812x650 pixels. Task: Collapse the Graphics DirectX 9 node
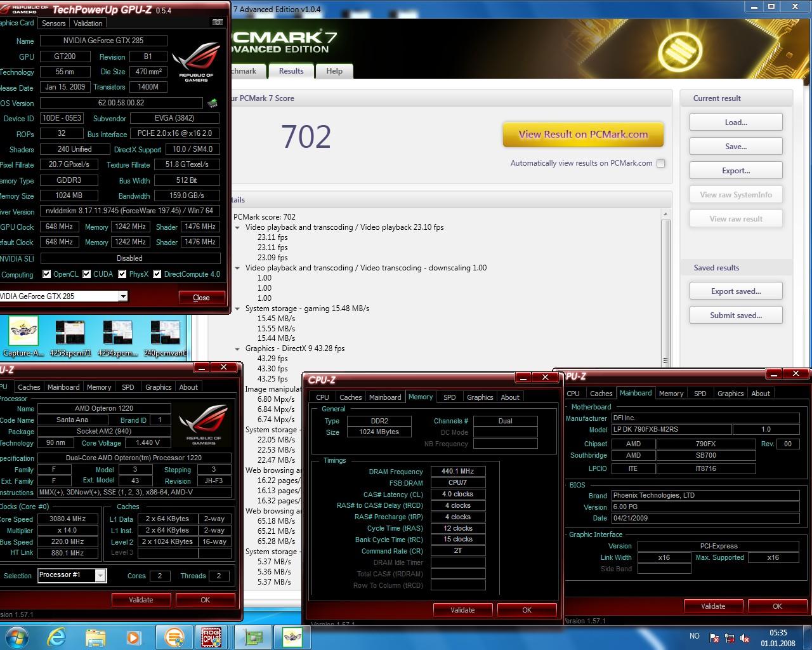click(238, 348)
